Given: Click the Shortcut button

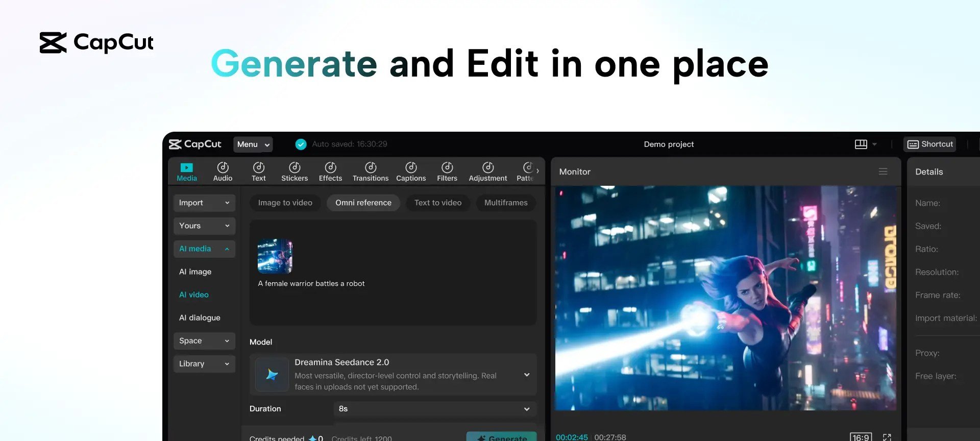Looking at the screenshot, I should pos(930,144).
